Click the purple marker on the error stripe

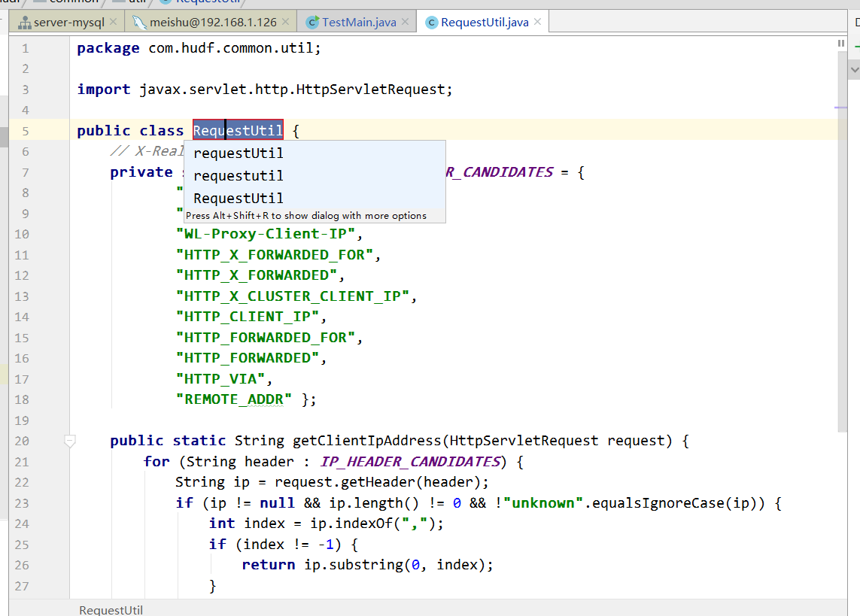tap(841, 108)
